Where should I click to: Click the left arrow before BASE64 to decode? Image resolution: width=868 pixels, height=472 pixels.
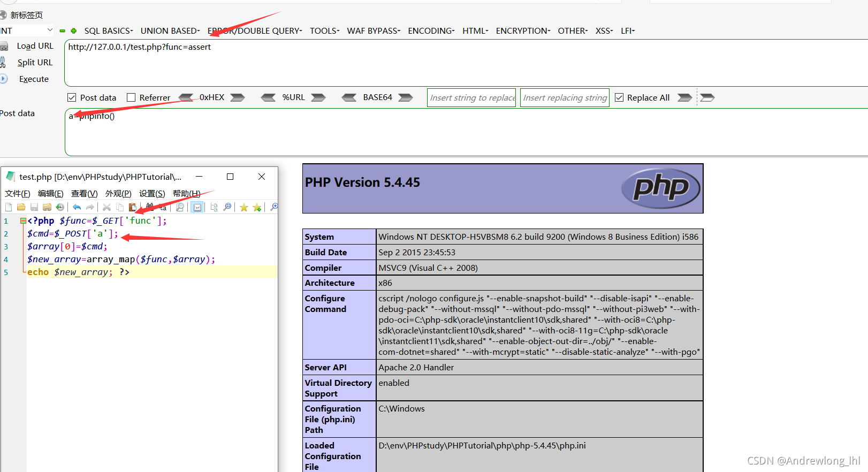click(x=349, y=97)
